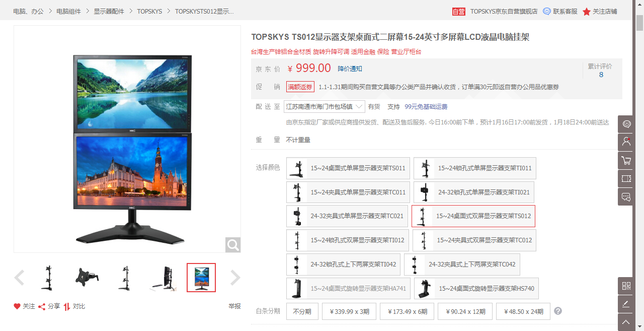Screen dimensions: 644x331
Task: Click the 对比 compare arrows icon
Action: pos(66,306)
